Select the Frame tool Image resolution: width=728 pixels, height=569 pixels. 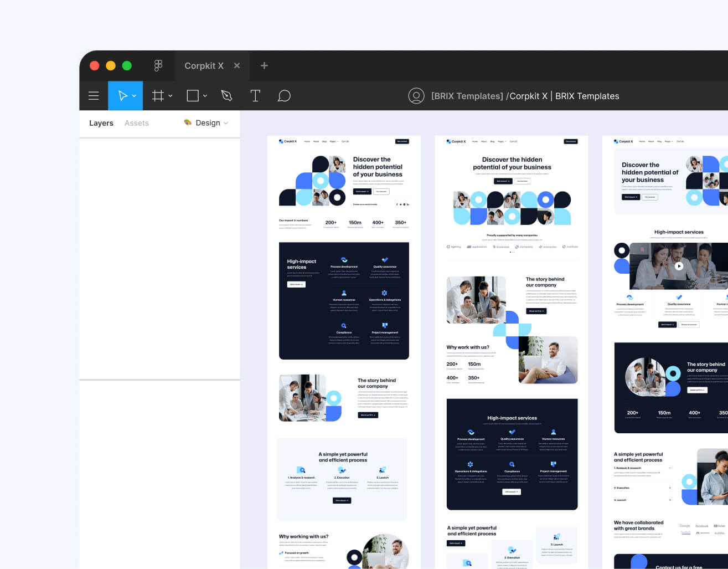pyautogui.click(x=157, y=95)
